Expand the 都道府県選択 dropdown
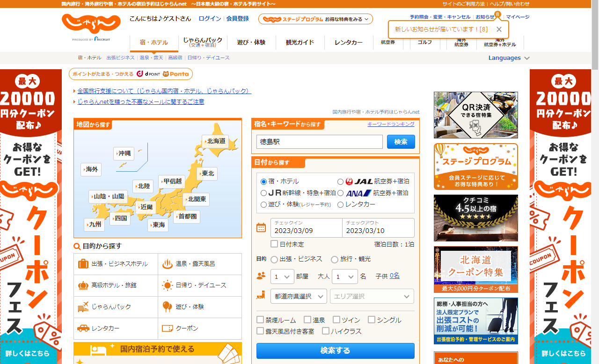 coord(299,296)
